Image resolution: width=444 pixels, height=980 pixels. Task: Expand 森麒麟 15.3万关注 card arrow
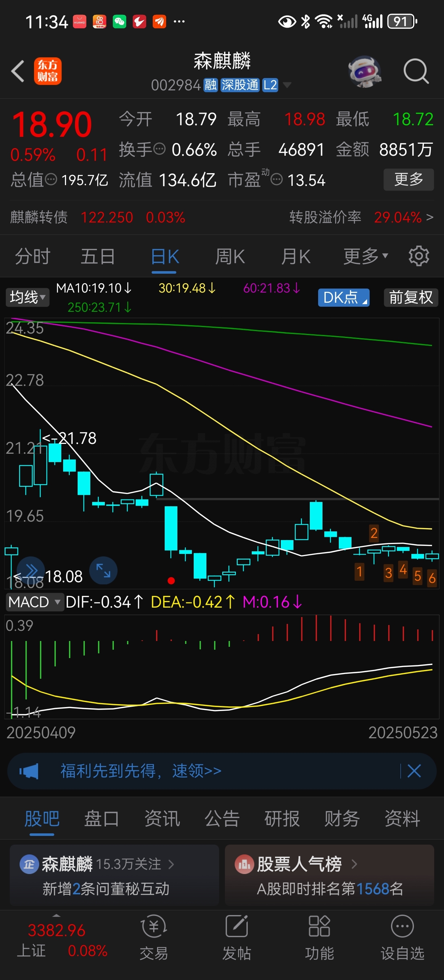click(171, 864)
